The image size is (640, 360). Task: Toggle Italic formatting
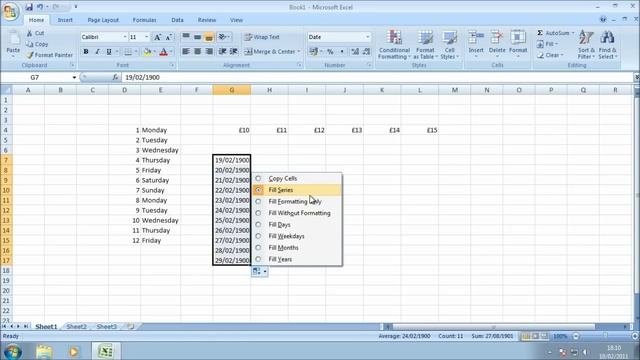[97, 52]
